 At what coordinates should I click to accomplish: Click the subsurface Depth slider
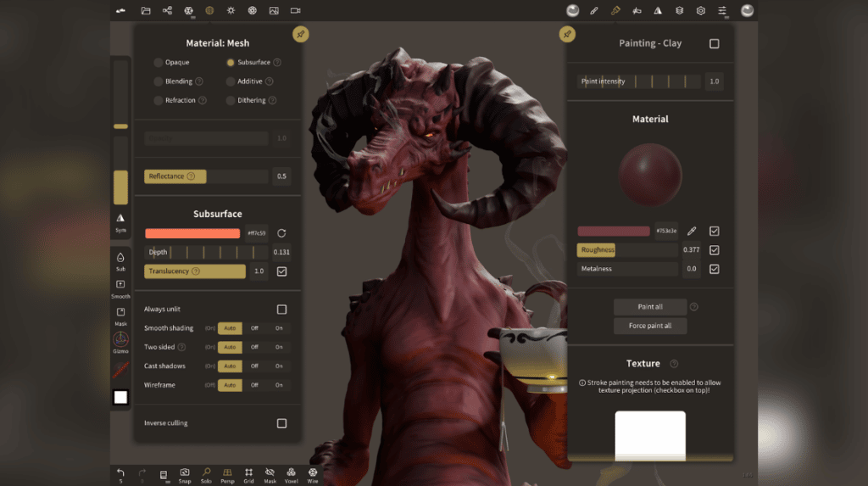[x=207, y=252]
